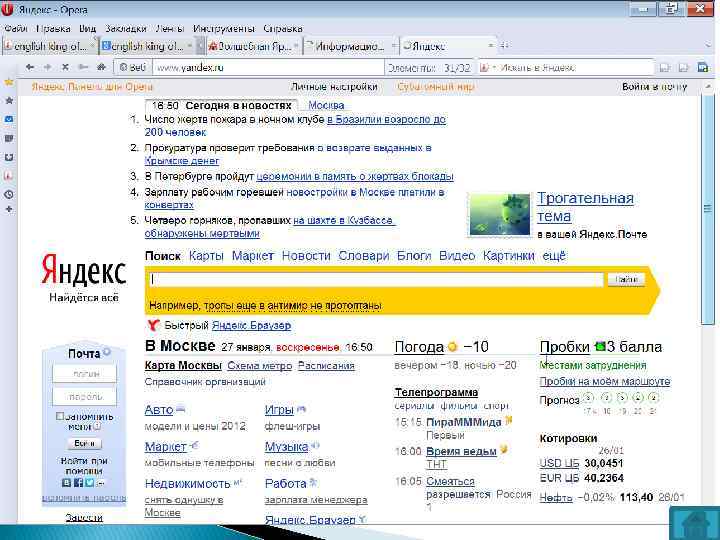720x540 pixels.
Task: Open the Закладки menu
Action: tap(125, 28)
